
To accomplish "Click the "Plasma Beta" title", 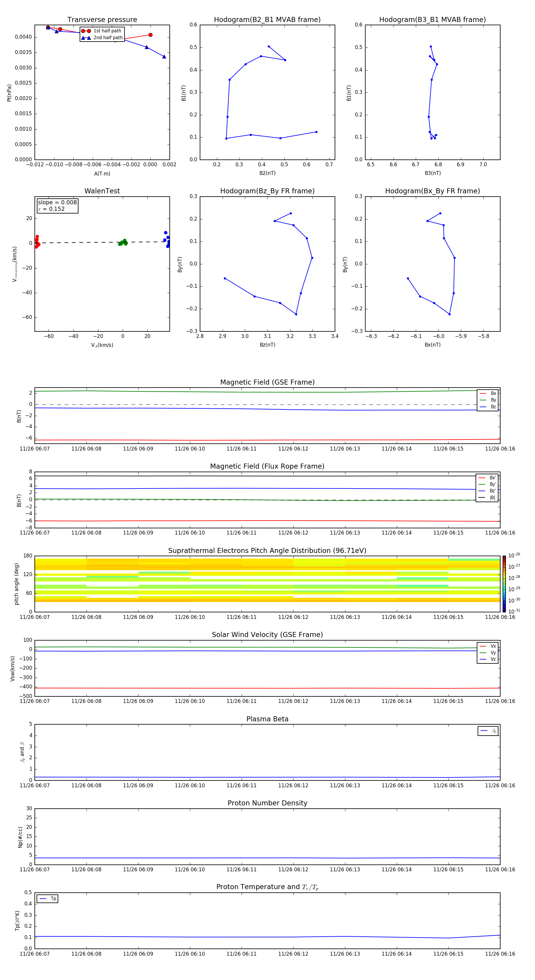I will [267, 719].
